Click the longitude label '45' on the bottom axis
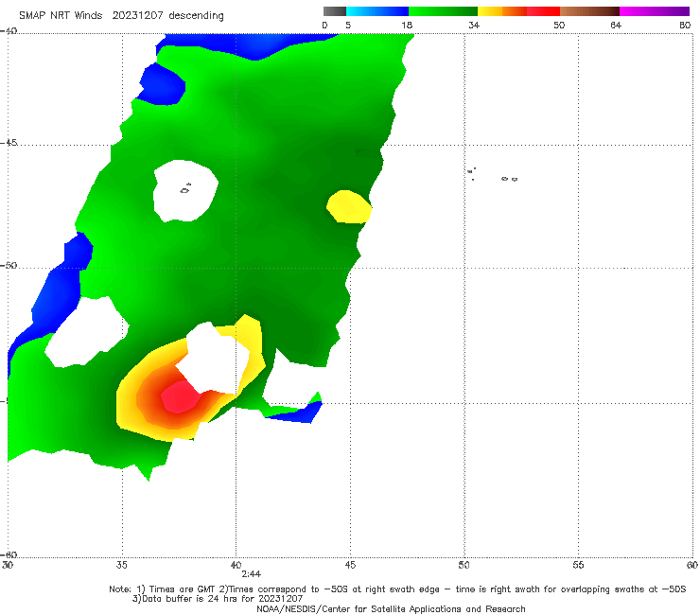Image resolution: width=700 pixels, height=615 pixels. 350,565
